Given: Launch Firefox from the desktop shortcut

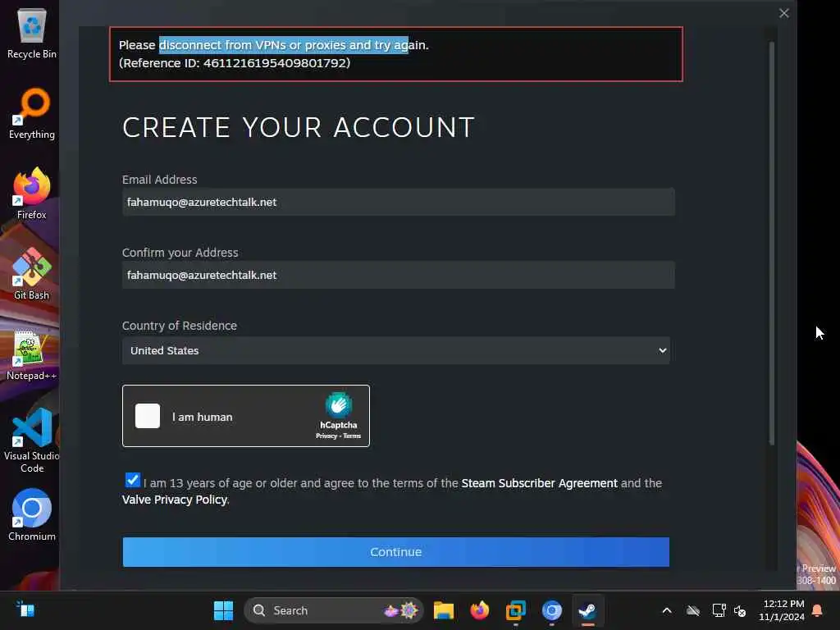Looking at the screenshot, I should pyautogui.click(x=32, y=194).
